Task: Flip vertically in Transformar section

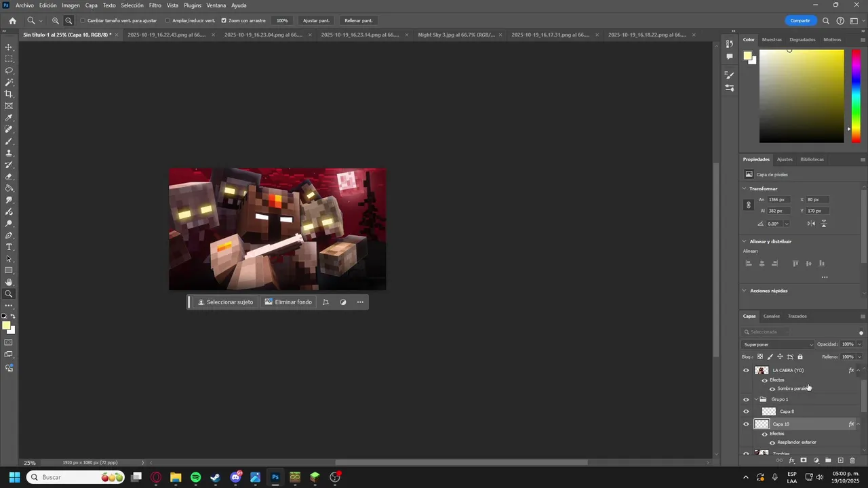Action: pyautogui.click(x=824, y=224)
